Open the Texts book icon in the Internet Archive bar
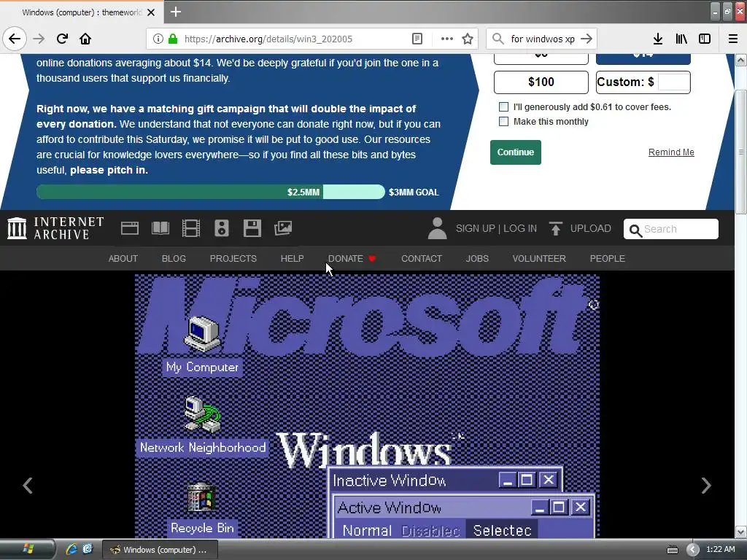Viewport: 747px width, 560px height. tap(160, 228)
